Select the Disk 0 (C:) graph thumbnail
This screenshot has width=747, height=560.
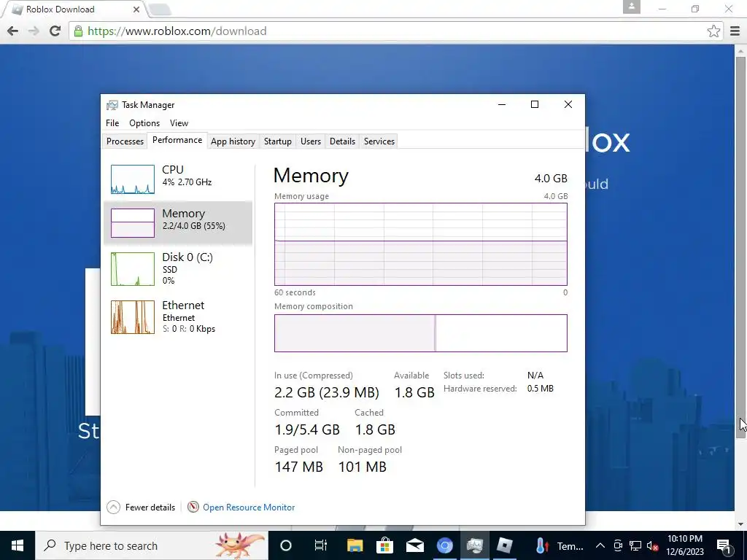pos(133,269)
